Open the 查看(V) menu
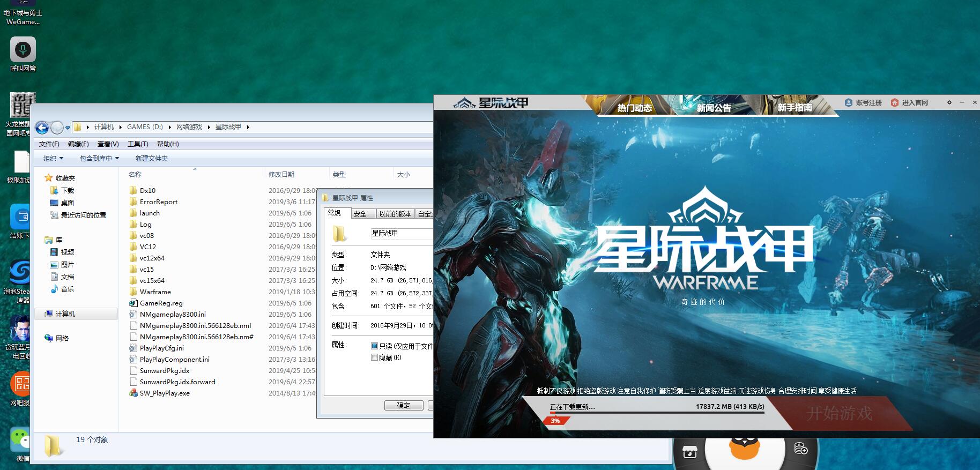The width and height of the screenshot is (980, 470). pyautogui.click(x=108, y=144)
